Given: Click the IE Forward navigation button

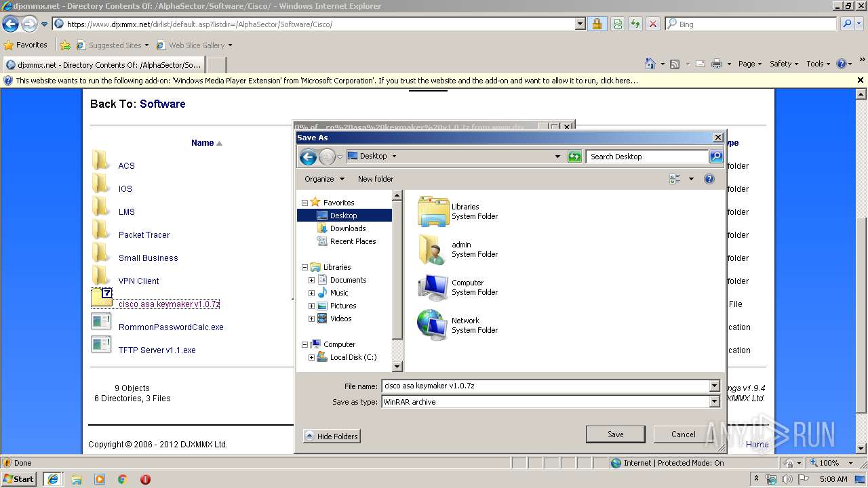Looking at the screenshot, I should (x=29, y=24).
